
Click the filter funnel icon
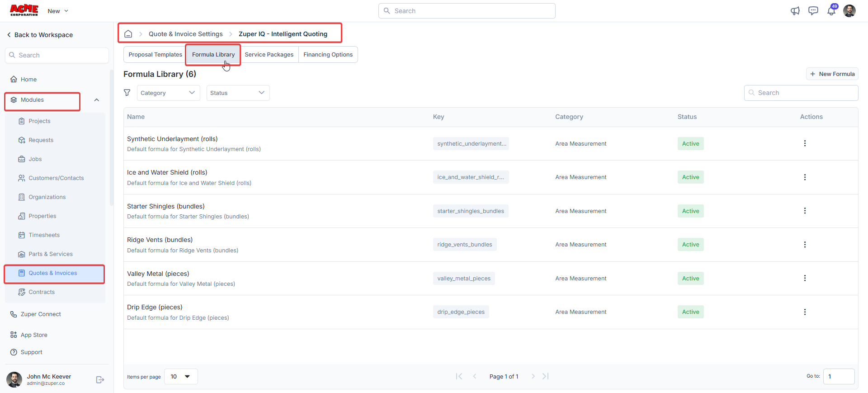pyautogui.click(x=127, y=92)
